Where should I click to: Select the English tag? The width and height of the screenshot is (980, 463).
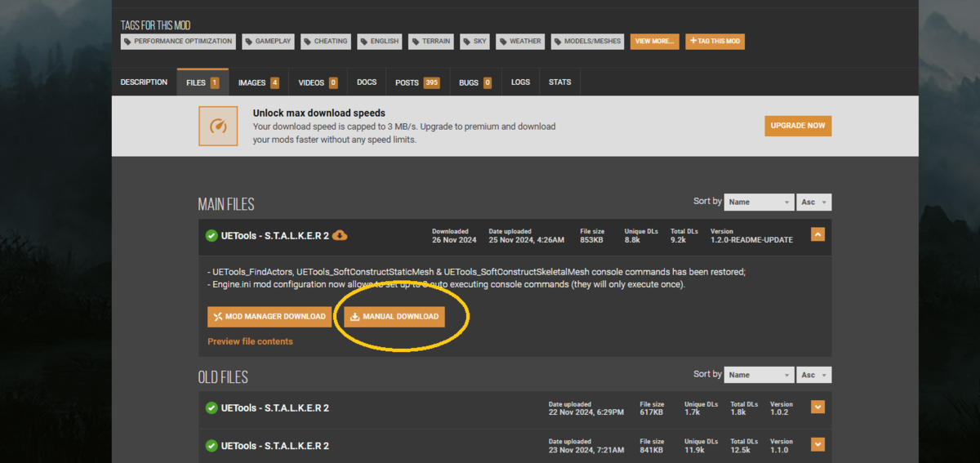pos(380,41)
